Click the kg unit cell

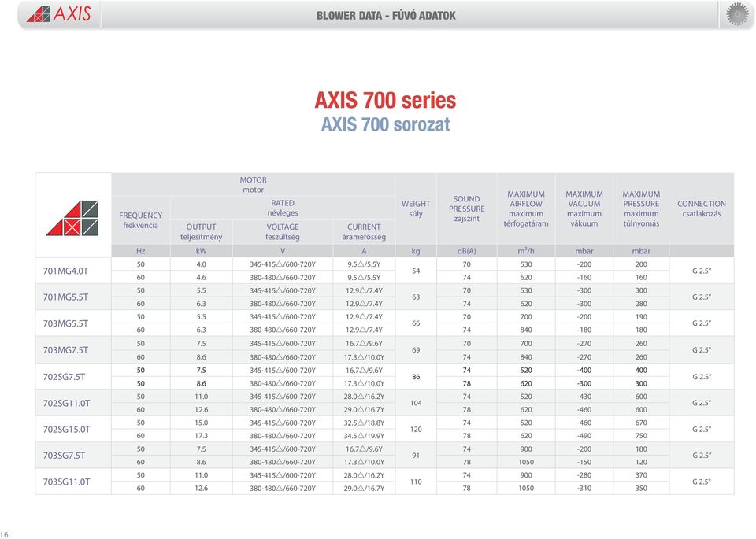pos(416,251)
